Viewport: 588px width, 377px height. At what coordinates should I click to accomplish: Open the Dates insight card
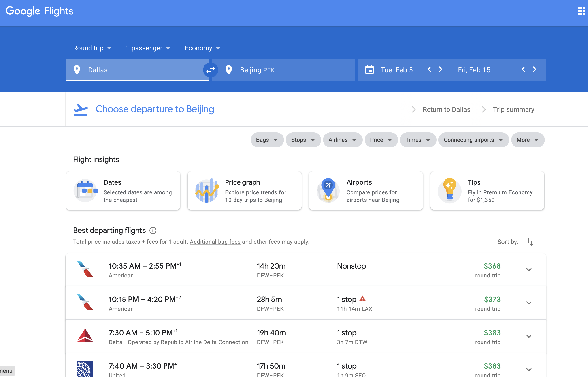123,190
